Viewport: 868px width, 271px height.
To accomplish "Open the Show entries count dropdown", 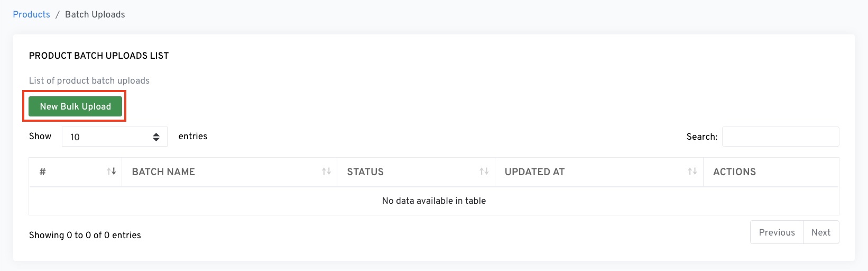I will coord(114,137).
